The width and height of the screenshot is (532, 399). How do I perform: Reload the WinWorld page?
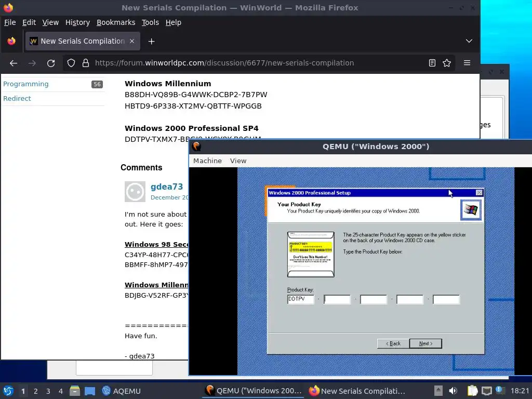(x=51, y=63)
